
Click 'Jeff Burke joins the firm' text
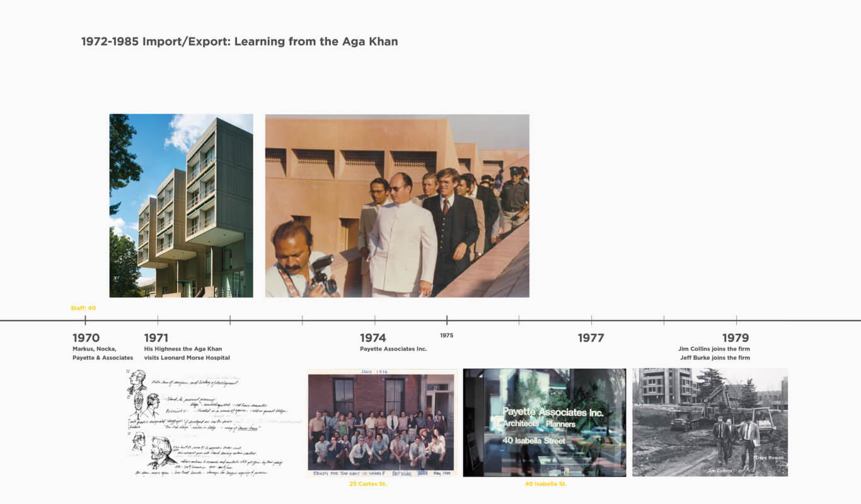click(715, 358)
